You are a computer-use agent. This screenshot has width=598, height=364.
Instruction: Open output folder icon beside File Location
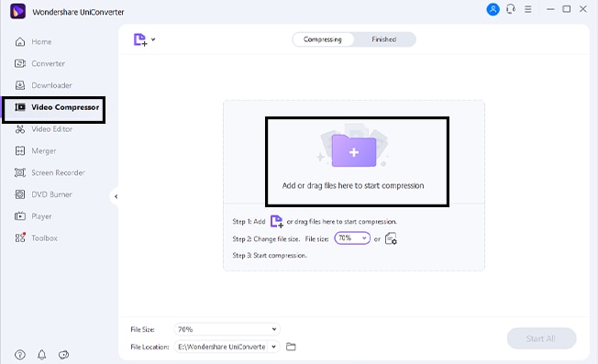click(x=291, y=347)
